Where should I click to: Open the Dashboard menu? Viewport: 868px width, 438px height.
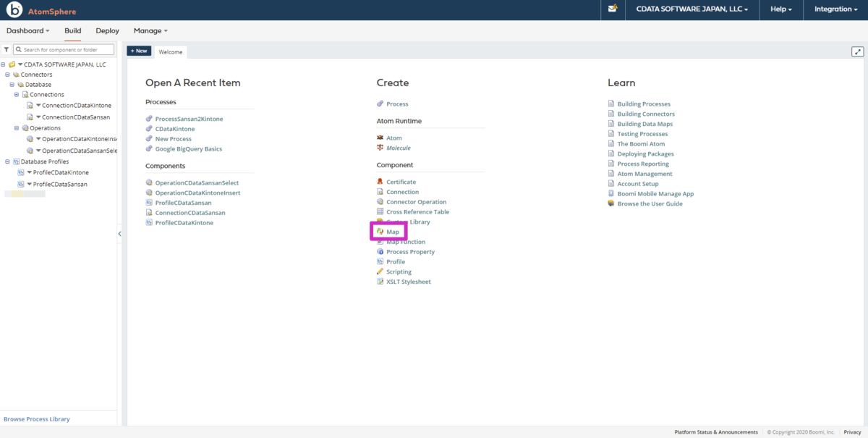tap(28, 31)
